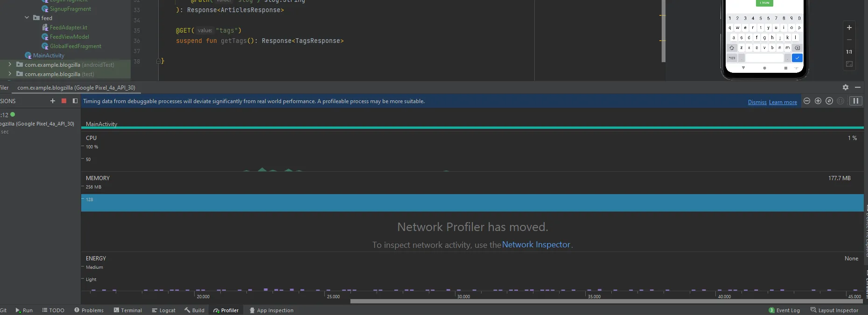The image size is (868, 315).
Task: Click the 25.000 mark on timeline axis
Action: [x=334, y=296]
